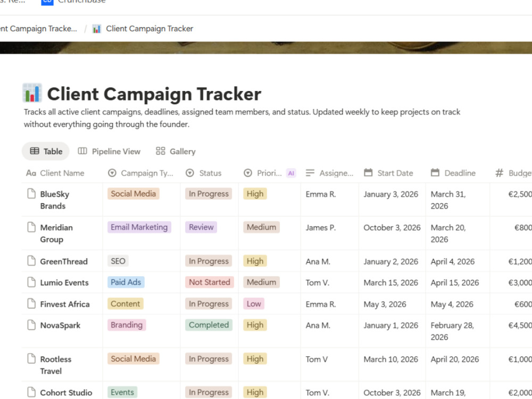Open the Finvest Africa row

coord(65,304)
